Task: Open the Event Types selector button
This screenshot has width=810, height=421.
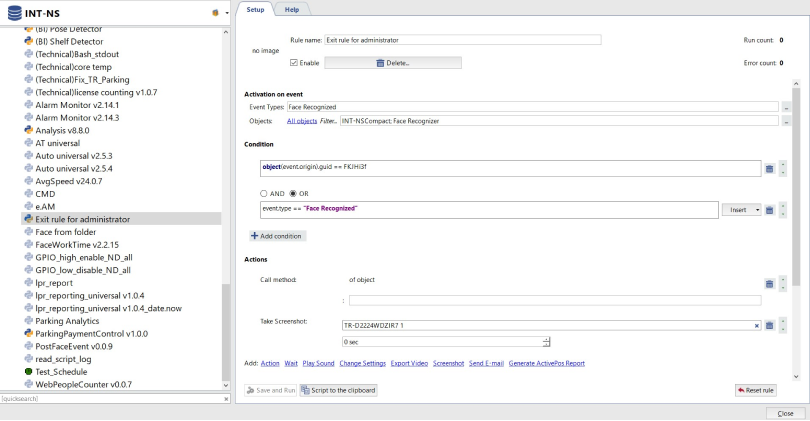Action: click(x=786, y=107)
